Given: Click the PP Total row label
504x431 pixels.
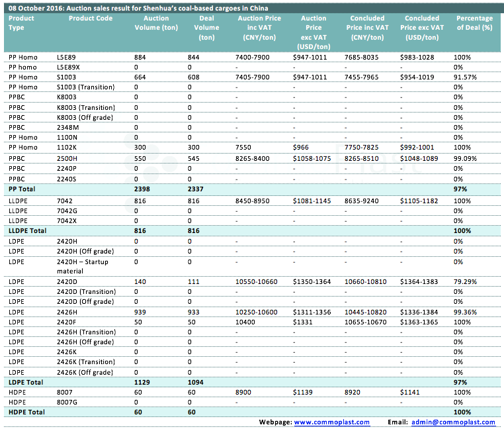Looking at the screenshot, I should tap(20, 189).
